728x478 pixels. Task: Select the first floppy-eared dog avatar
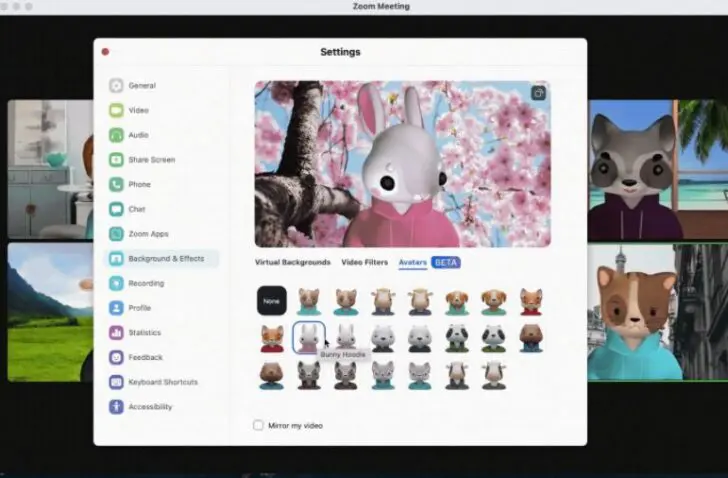[x=457, y=302]
